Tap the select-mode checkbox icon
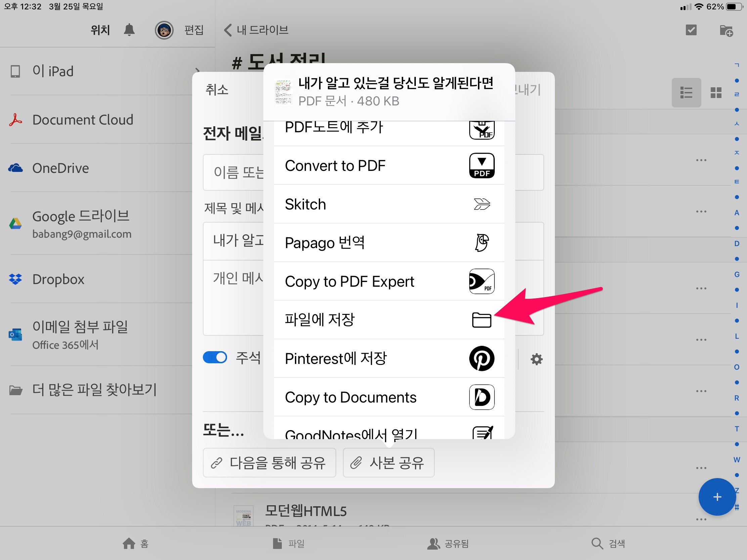This screenshot has width=747, height=560. [x=691, y=30]
